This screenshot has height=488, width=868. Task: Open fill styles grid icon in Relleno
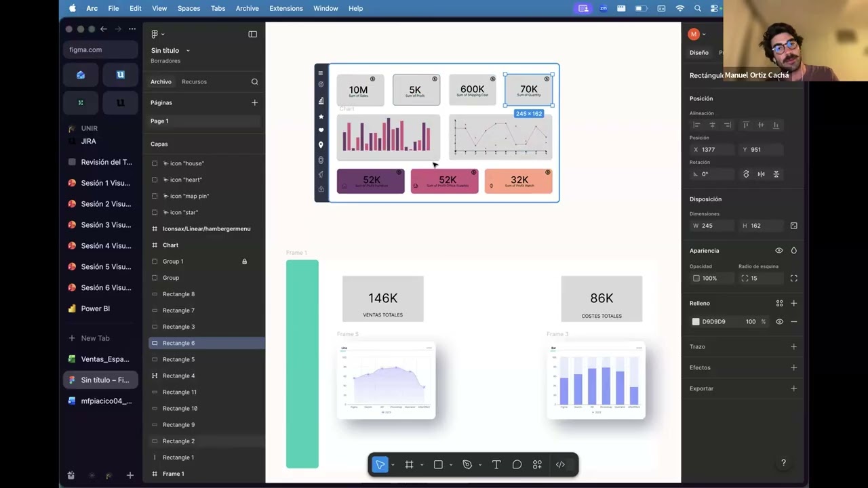click(x=779, y=303)
